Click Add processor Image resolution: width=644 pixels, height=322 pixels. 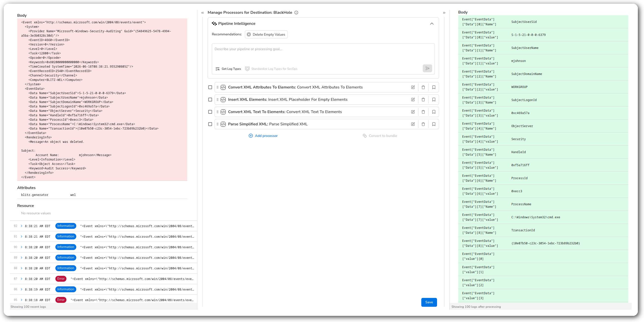tap(263, 136)
